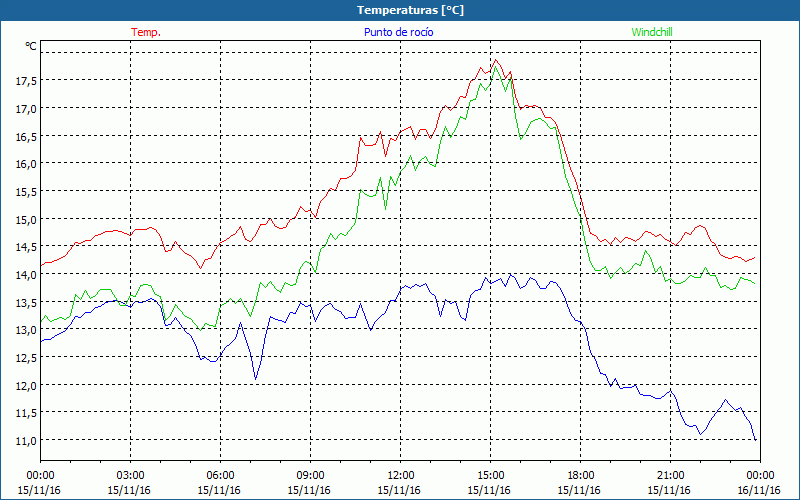Click the Temperaturas [°C] chart title

pos(410,10)
